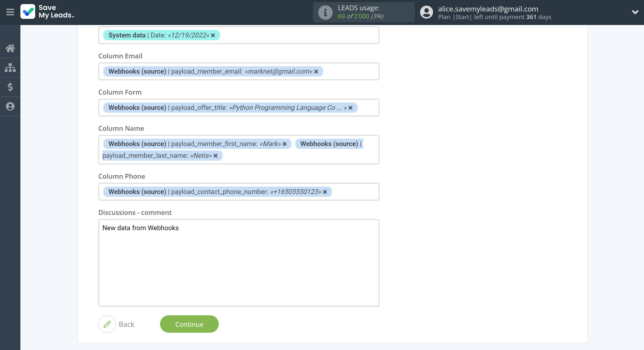This screenshot has height=350, width=644.
Task: Open the billing dollar icon
Action: [x=10, y=87]
